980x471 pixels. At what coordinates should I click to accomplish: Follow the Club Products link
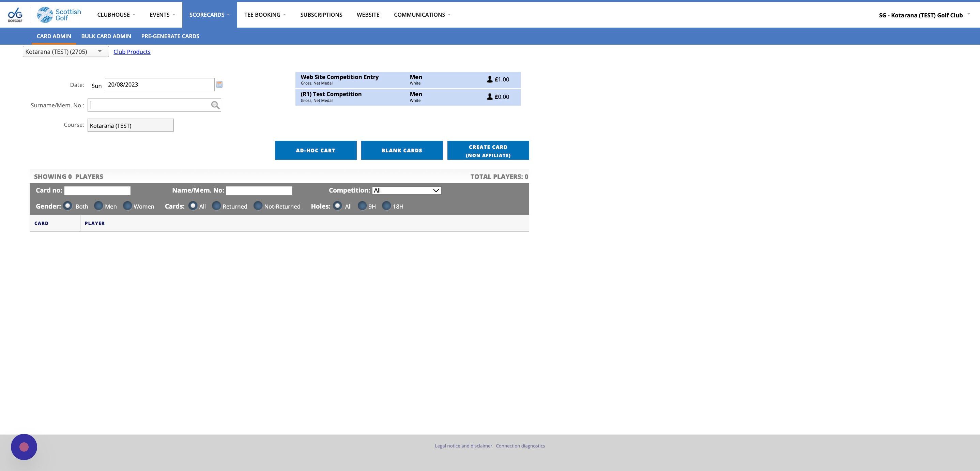[x=132, y=52]
